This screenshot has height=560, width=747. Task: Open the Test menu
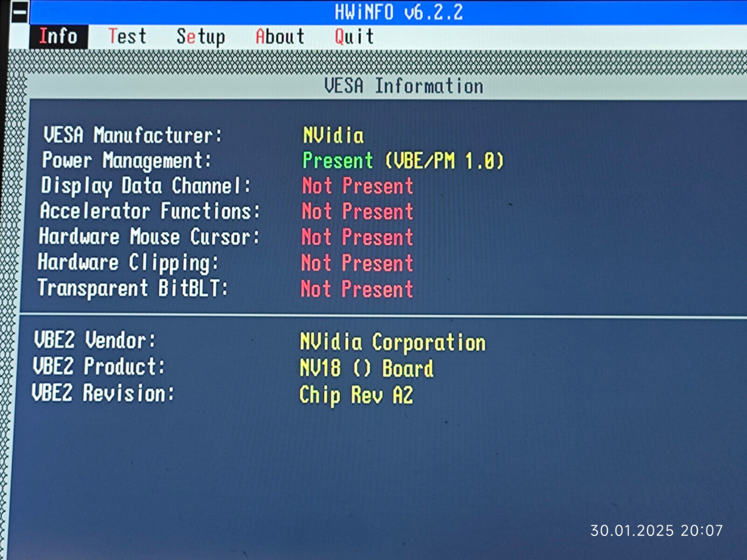(127, 36)
